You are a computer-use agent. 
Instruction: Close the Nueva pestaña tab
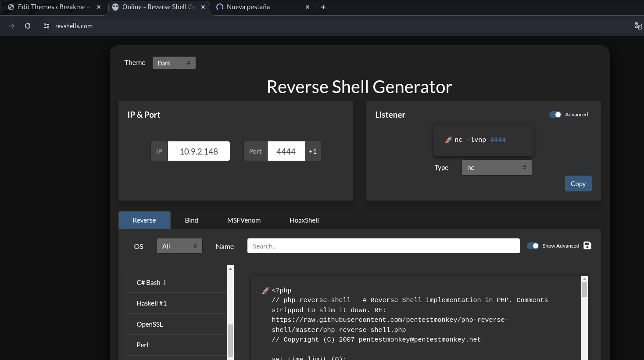coord(308,7)
